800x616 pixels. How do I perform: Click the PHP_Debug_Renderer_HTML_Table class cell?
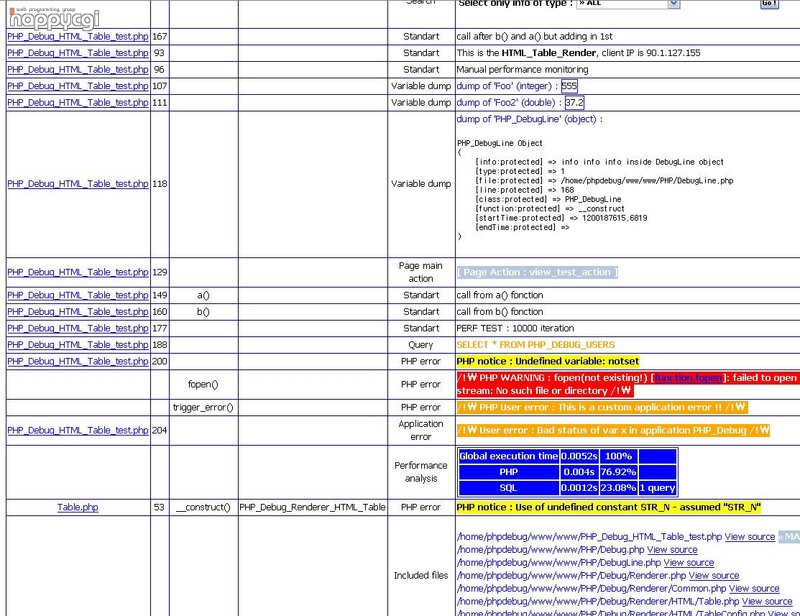pos(312,507)
